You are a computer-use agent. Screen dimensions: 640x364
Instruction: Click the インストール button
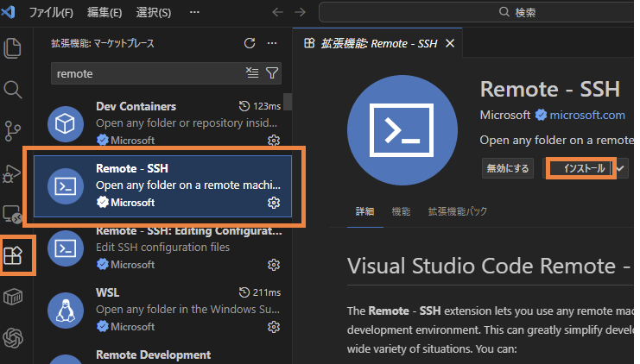click(581, 168)
